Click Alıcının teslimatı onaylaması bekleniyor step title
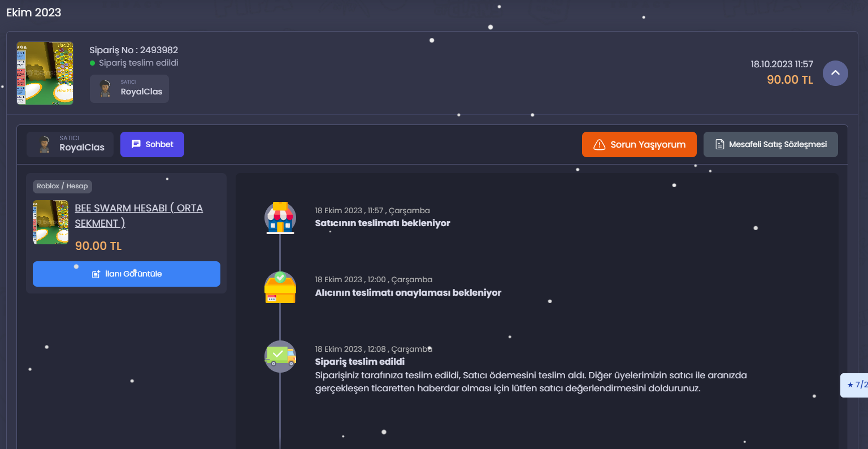868x449 pixels. coord(408,292)
